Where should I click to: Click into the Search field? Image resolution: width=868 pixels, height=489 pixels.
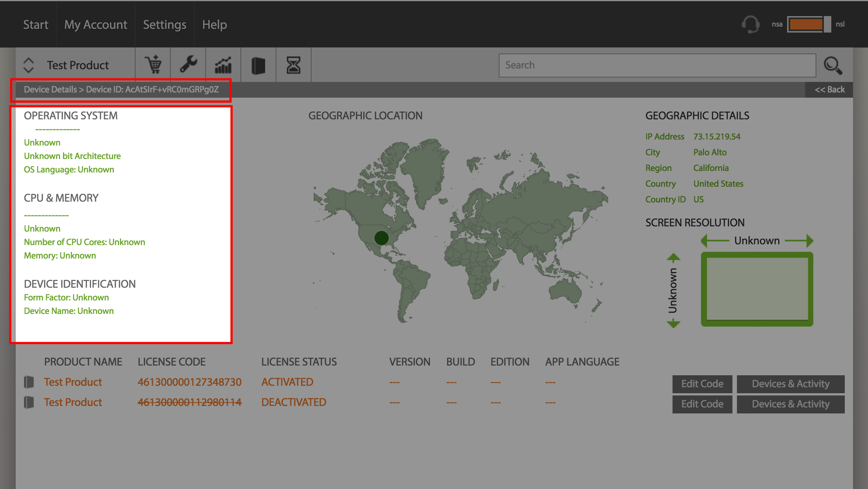point(657,65)
